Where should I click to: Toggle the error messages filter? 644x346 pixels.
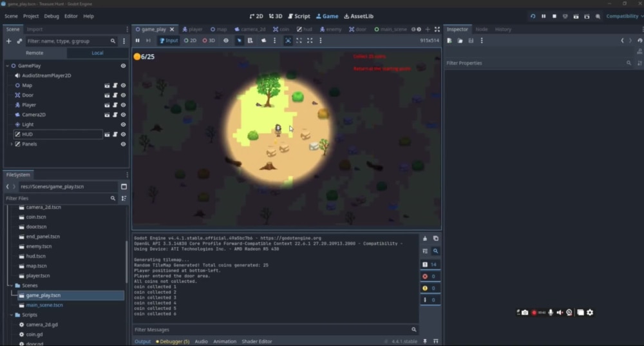(430, 276)
